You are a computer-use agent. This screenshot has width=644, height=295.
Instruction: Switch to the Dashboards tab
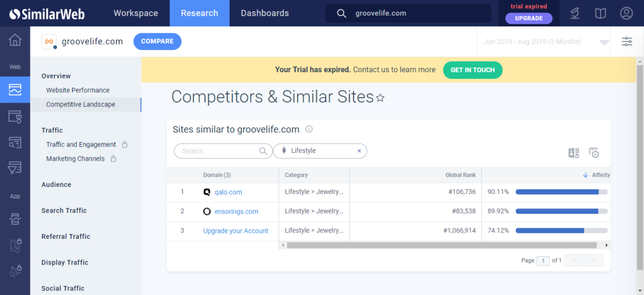[x=265, y=13]
